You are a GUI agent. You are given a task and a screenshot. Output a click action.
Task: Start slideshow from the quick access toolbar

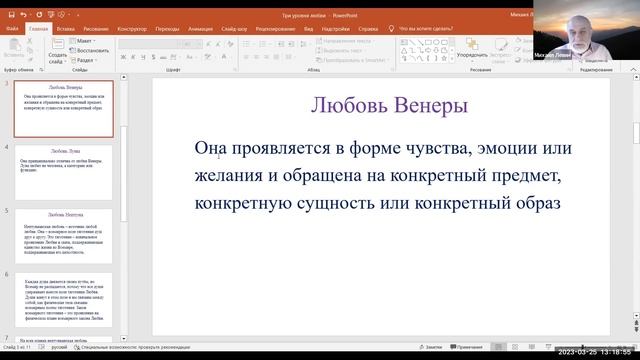pyautogui.click(x=51, y=15)
